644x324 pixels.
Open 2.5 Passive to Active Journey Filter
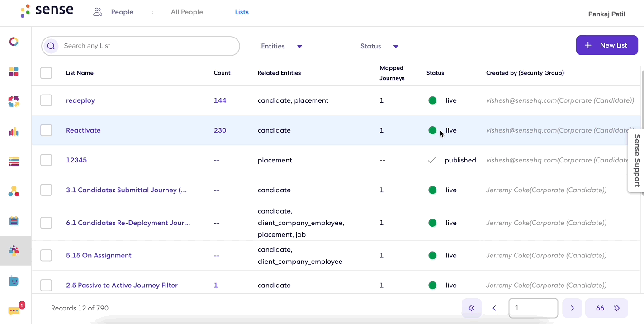coord(122,286)
